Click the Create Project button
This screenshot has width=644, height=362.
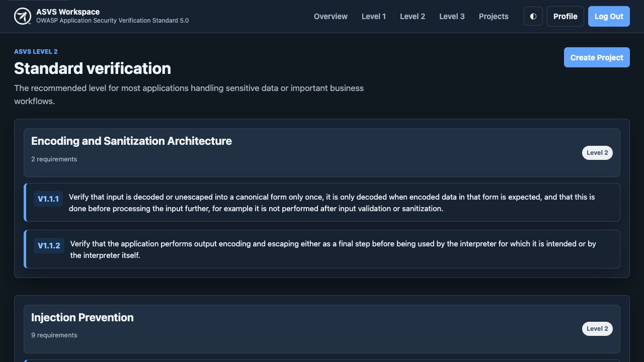(x=597, y=57)
